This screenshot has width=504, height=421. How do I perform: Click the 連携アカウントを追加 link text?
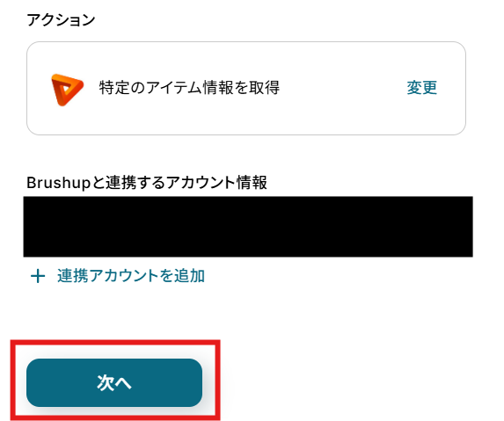[x=131, y=276]
